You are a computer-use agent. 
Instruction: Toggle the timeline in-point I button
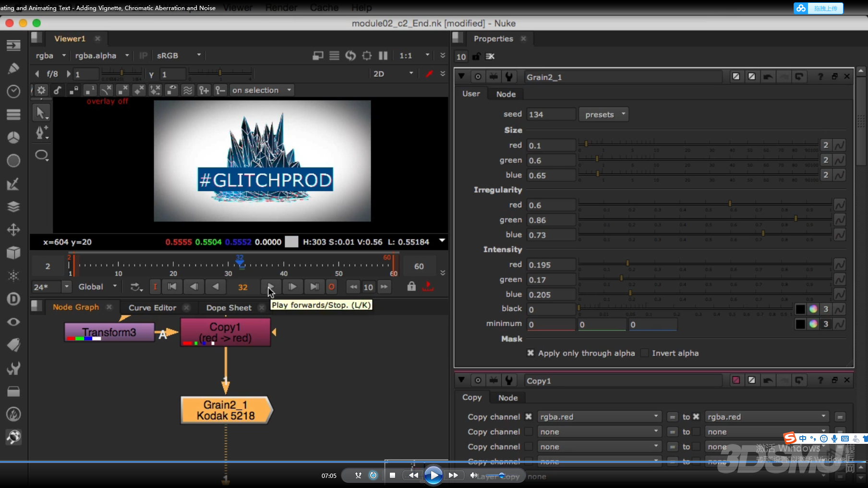[155, 287]
